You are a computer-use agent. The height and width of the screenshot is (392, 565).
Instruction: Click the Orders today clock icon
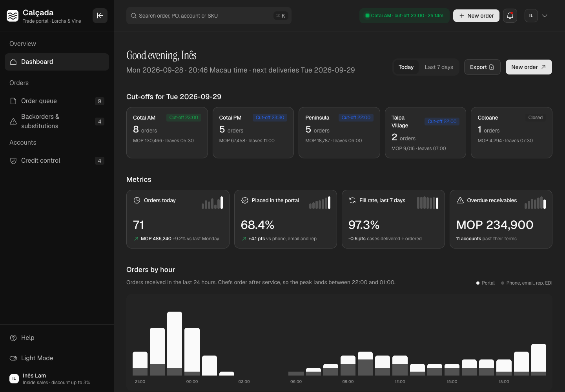click(137, 200)
